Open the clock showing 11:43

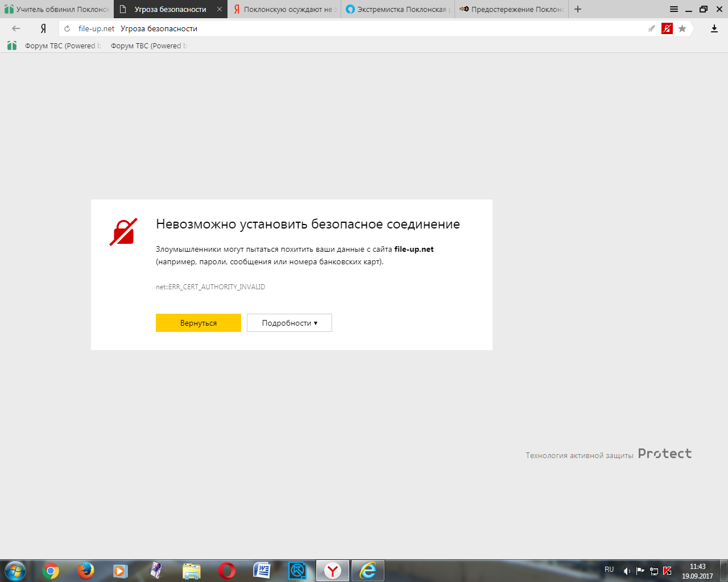coord(698,571)
